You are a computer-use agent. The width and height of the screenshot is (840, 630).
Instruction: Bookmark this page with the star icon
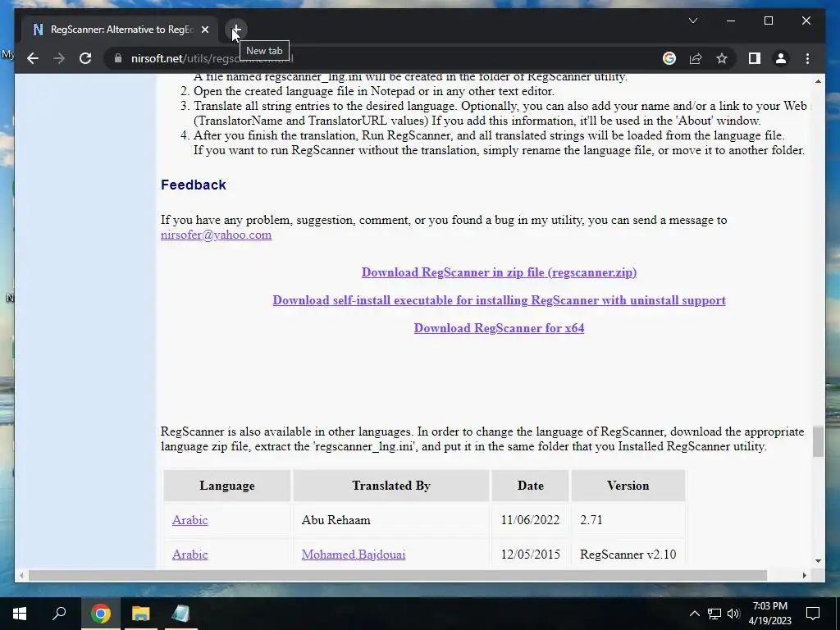722,58
